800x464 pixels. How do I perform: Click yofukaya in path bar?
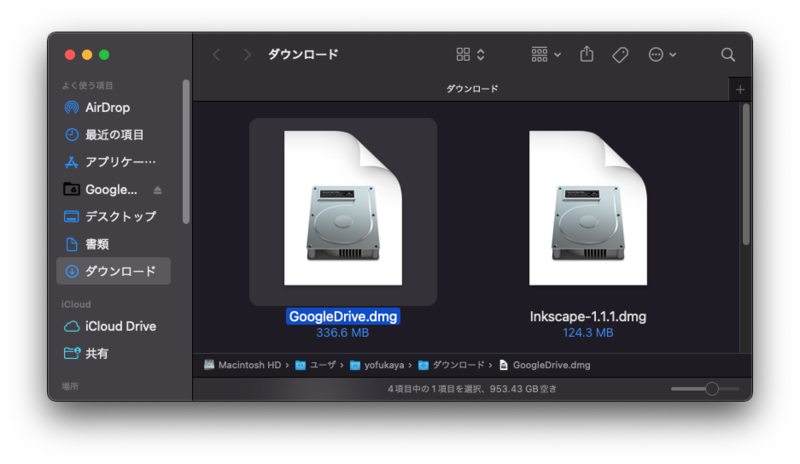pos(377,365)
